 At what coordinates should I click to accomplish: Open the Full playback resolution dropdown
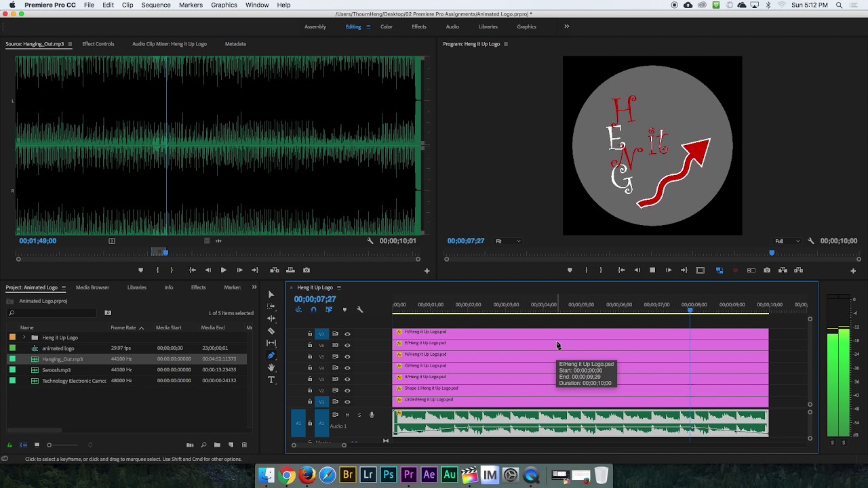pos(787,241)
